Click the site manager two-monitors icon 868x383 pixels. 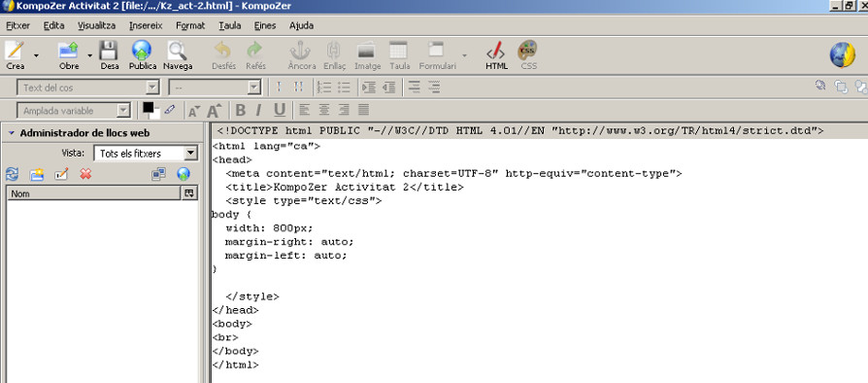159,175
